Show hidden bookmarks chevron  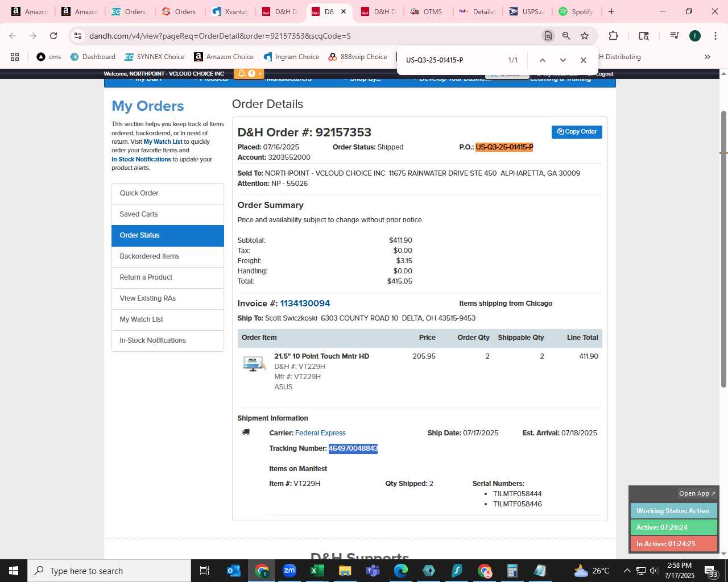click(x=708, y=57)
